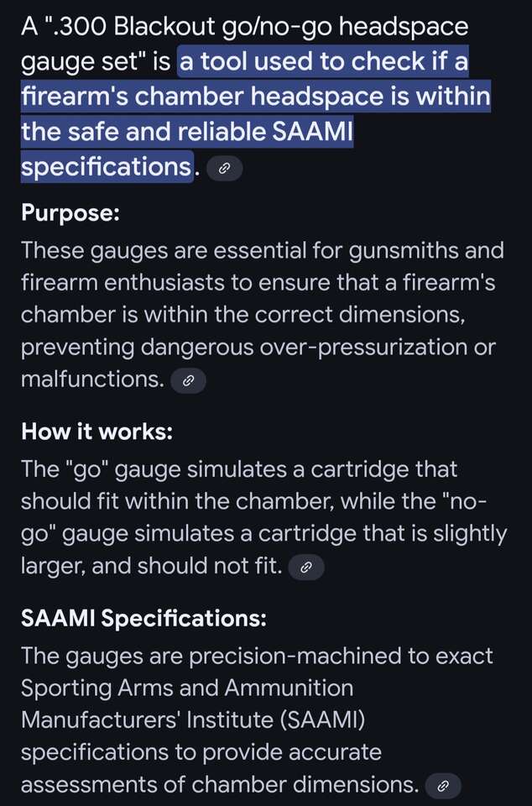Click "go" gauge text in How it works

pyautogui.click(x=92, y=469)
